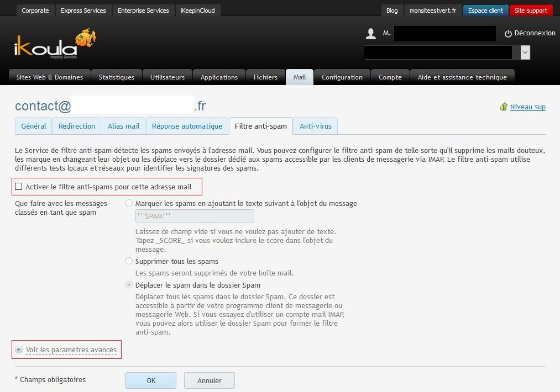Click the Annuler button
The width and height of the screenshot is (560, 392).
[209, 380]
